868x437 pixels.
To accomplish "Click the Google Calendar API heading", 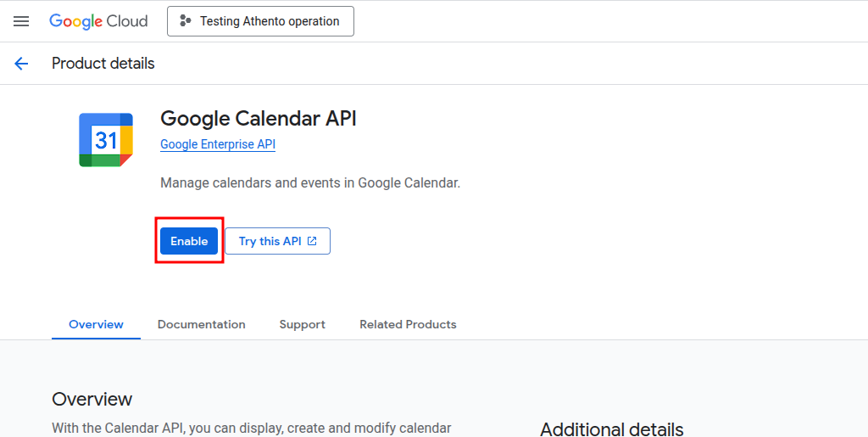I will point(259,118).
